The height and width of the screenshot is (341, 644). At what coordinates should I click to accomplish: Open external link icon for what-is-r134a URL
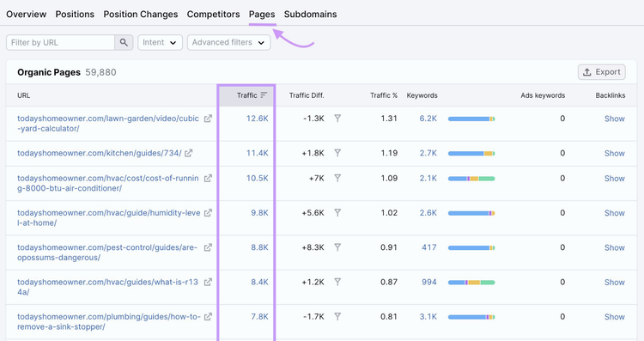pos(209,282)
